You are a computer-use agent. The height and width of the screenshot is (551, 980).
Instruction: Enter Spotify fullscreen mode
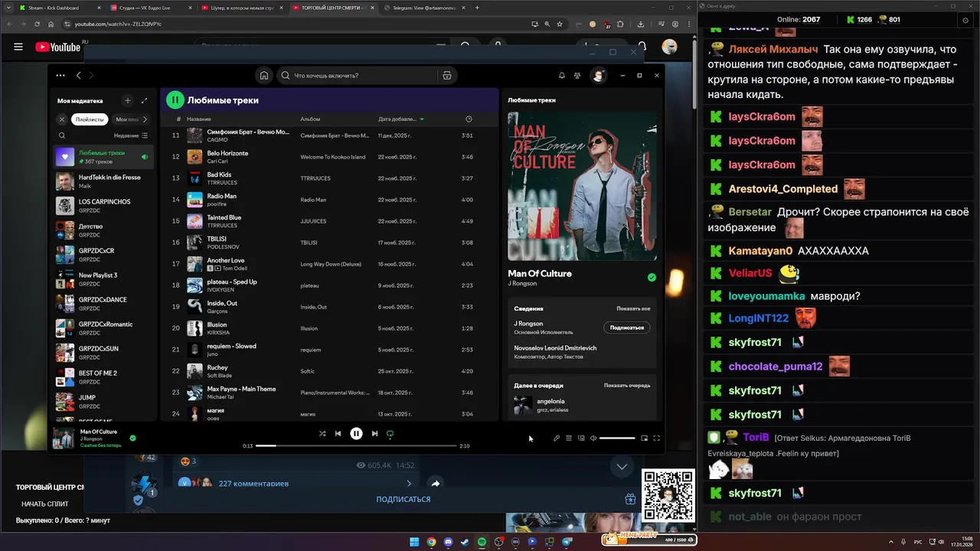[656, 439]
